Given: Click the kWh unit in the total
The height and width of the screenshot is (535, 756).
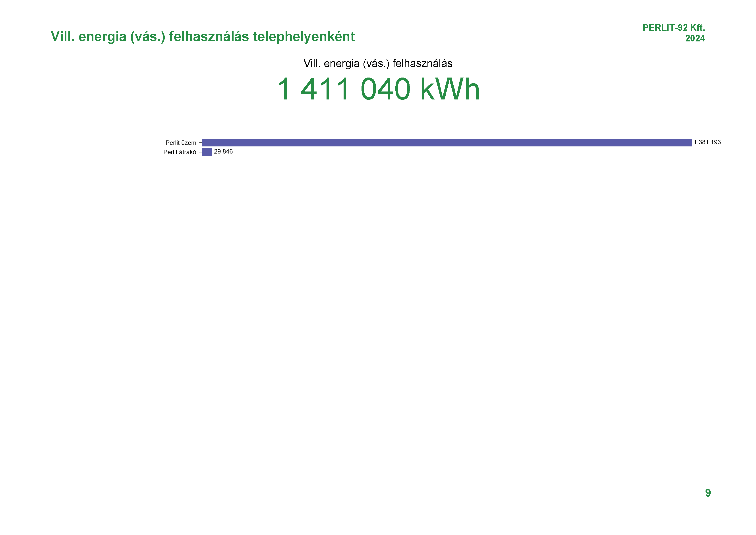Looking at the screenshot, I should coord(450,89).
